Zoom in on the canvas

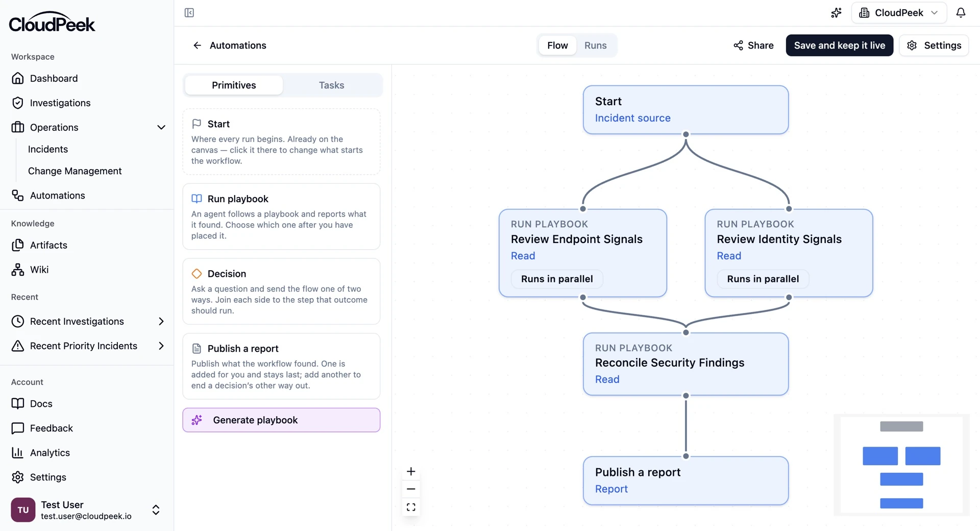[x=411, y=471]
